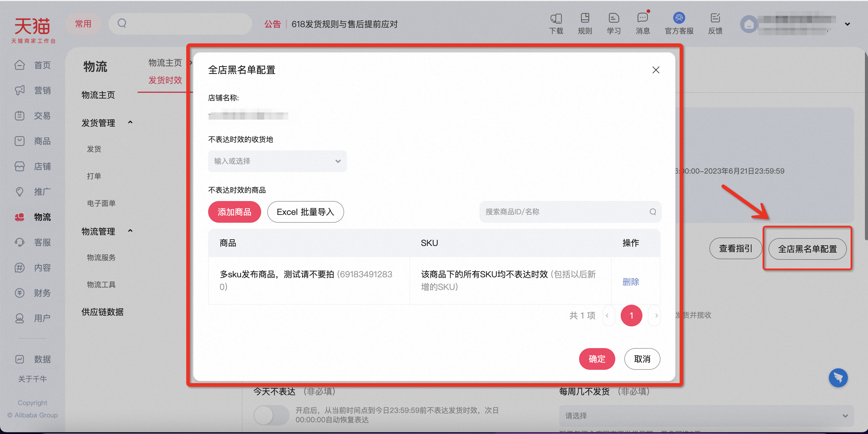This screenshot has height=434, width=868.
Task: Select the 常用 tab
Action: [x=83, y=24]
